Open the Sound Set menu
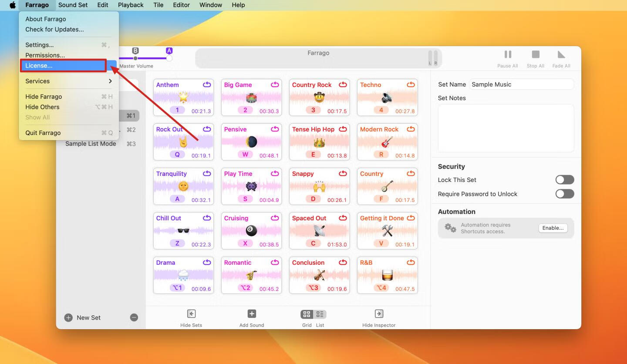The height and width of the screenshot is (364, 627). (73, 5)
